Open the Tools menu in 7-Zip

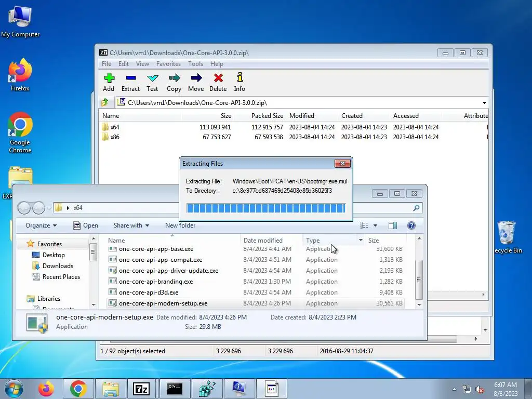[195, 64]
